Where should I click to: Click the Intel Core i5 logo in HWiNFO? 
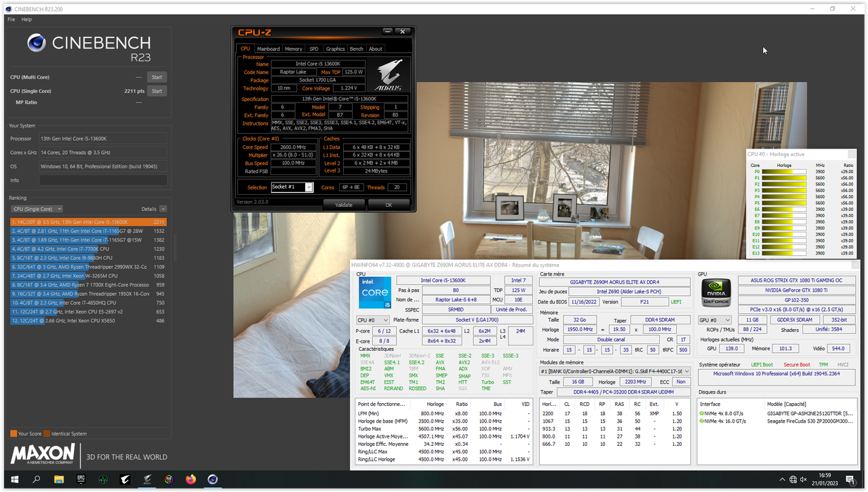pyautogui.click(x=375, y=292)
